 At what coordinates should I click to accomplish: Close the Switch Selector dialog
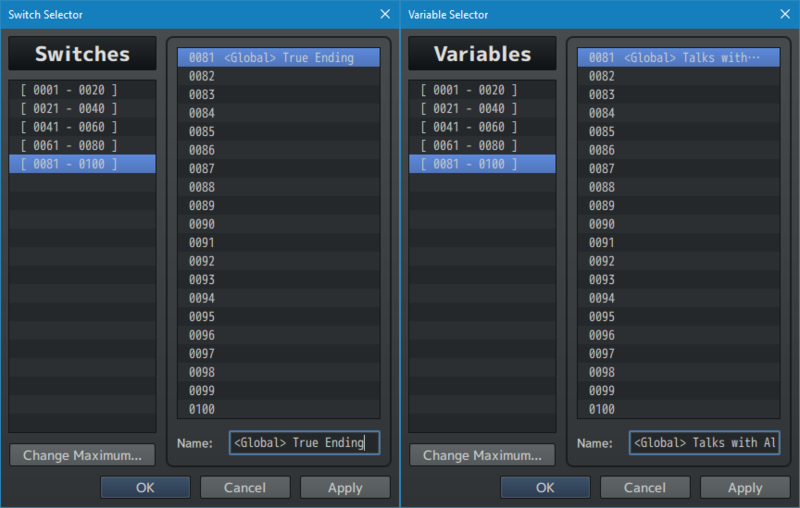[x=385, y=14]
